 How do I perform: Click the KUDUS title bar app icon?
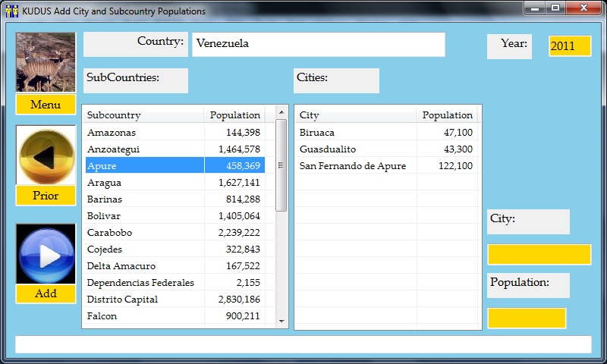point(11,11)
